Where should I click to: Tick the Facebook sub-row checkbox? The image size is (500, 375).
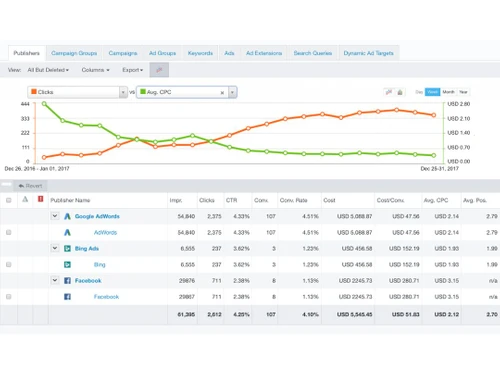tap(9, 297)
